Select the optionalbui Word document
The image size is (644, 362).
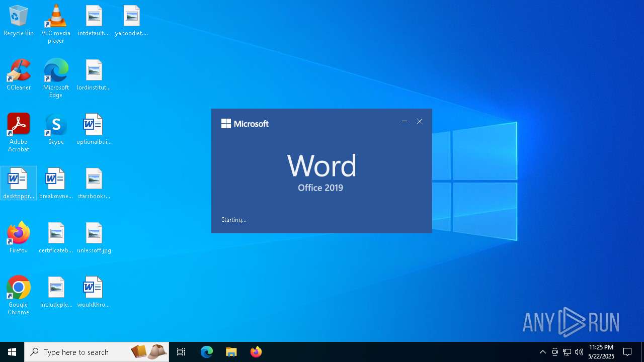94,130
